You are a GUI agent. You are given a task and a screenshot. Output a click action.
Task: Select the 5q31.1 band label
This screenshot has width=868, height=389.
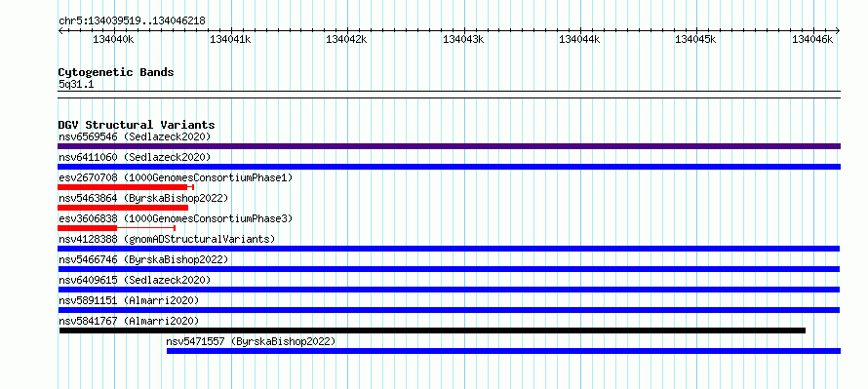tap(76, 85)
